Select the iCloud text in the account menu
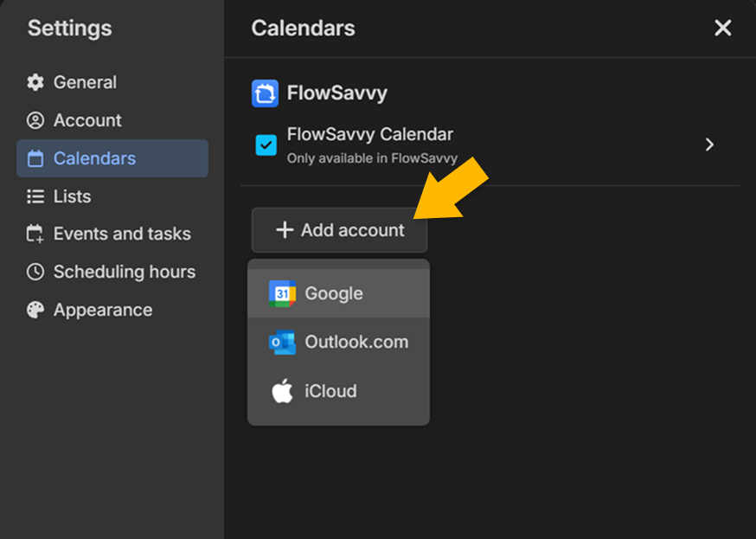 [x=330, y=391]
